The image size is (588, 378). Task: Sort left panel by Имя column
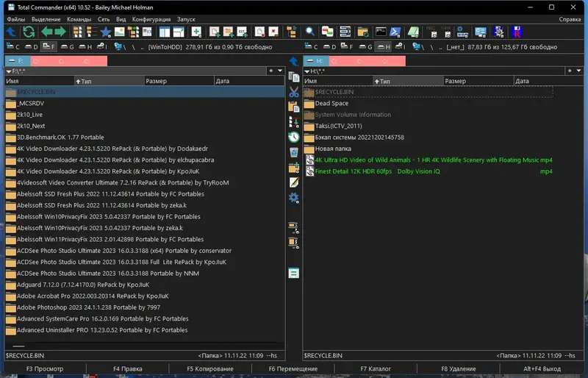[40, 81]
